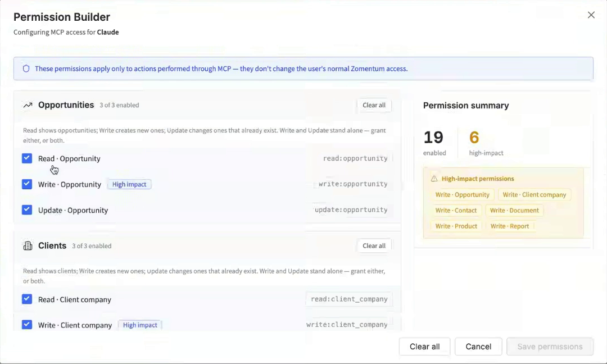The height and width of the screenshot is (364, 607).
Task: Uncheck the Write · Opportunity checkbox
Action: (27, 184)
